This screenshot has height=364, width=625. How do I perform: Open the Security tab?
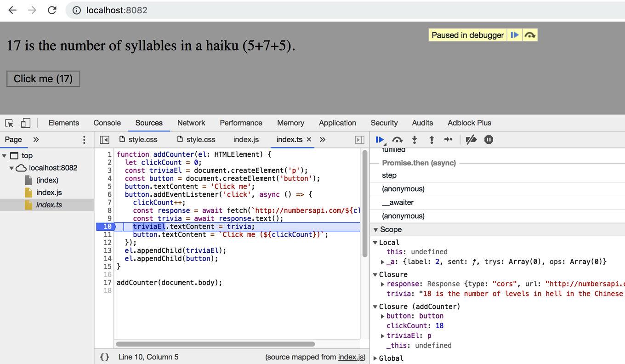(x=384, y=123)
